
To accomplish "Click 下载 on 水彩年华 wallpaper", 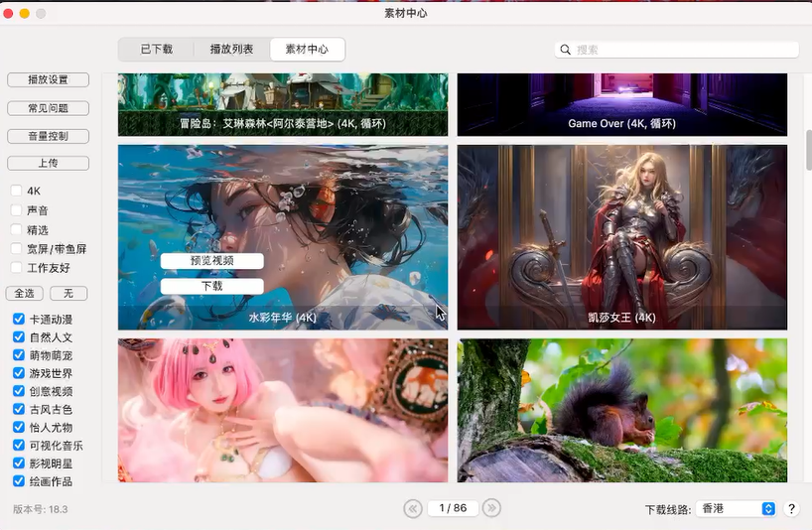I will [211, 286].
